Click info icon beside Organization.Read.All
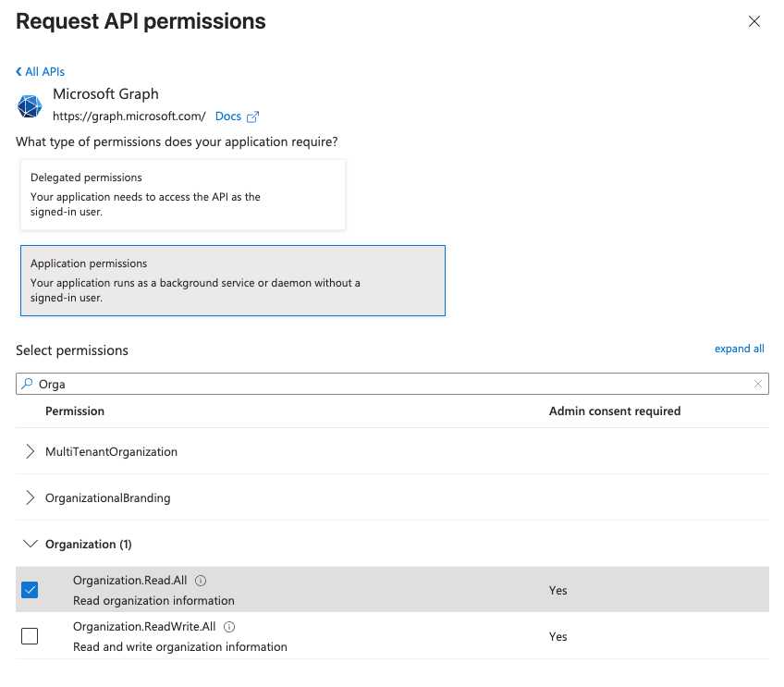The height and width of the screenshot is (687, 784). click(x=201, y=581)
